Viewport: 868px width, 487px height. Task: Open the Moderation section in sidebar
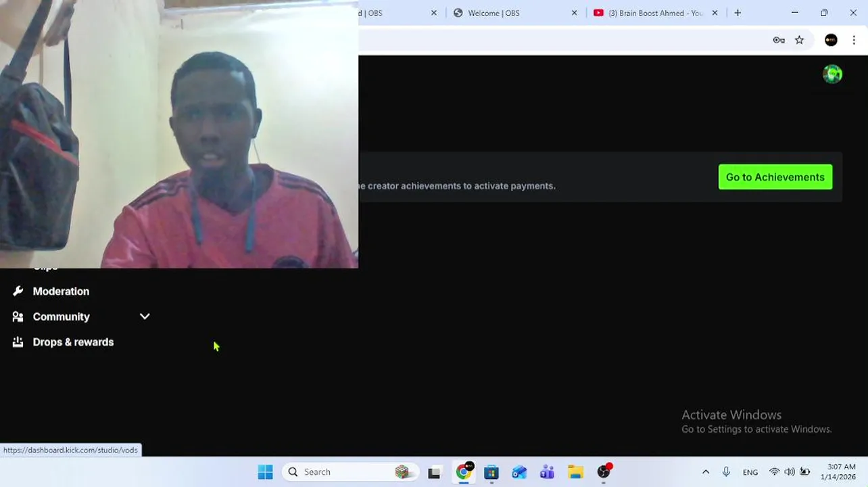61,292
